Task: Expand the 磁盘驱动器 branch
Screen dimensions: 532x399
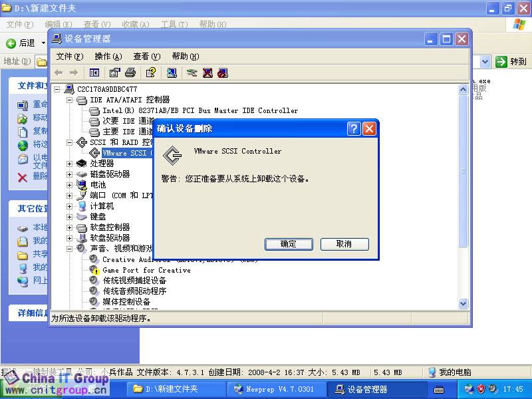Action: [70, 174]
